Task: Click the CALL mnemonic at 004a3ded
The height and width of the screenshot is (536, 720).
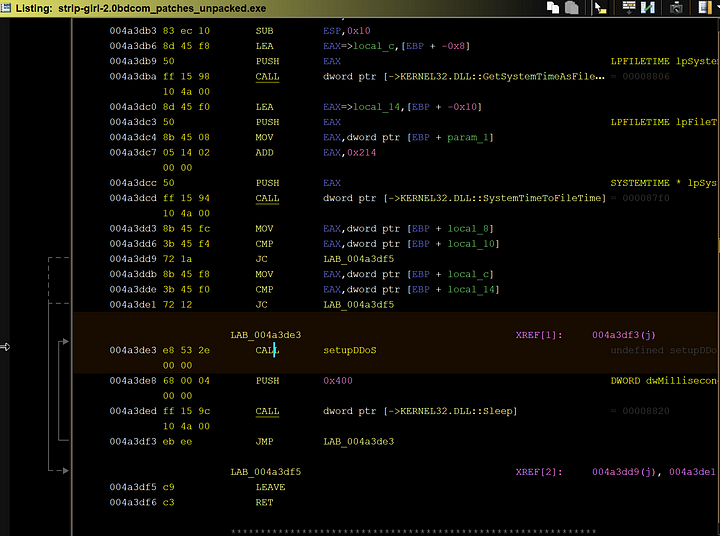Action: [267, 411]
